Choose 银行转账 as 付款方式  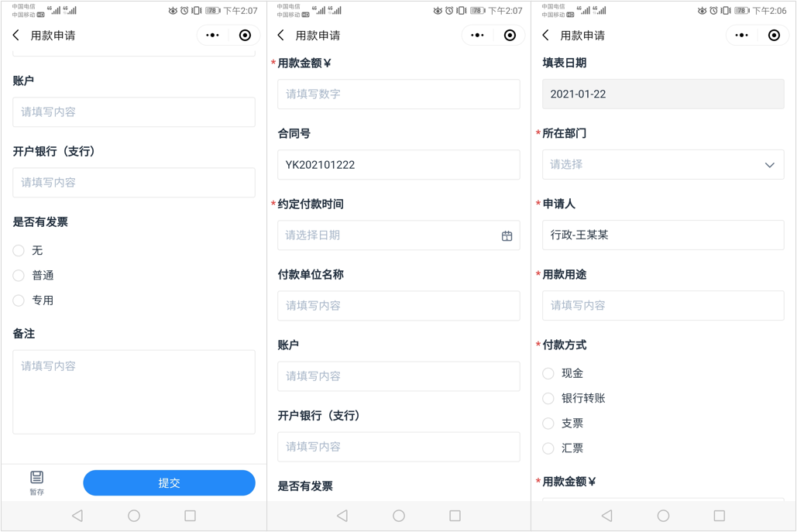click(548, 398)
